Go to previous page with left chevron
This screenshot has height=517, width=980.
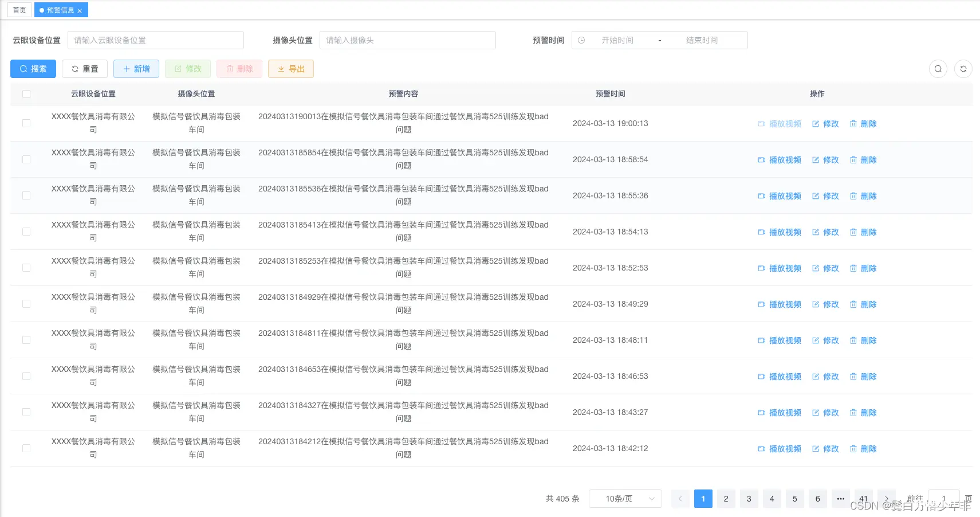[x=680, y=499]
